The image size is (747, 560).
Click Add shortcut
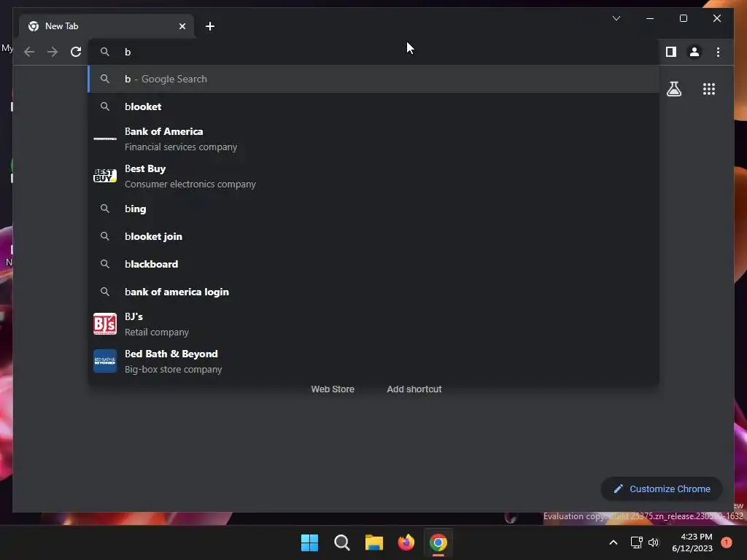(x=414, y=389)
